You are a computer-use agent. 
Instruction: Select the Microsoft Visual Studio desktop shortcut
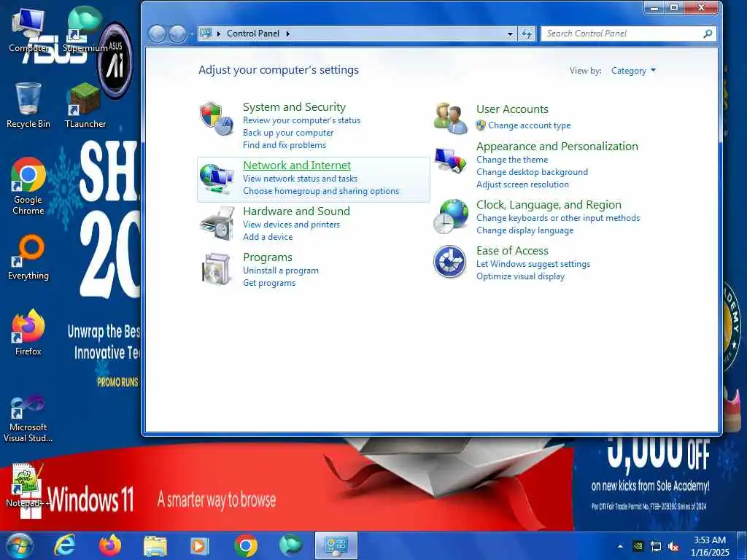click(x=28, y=419)
